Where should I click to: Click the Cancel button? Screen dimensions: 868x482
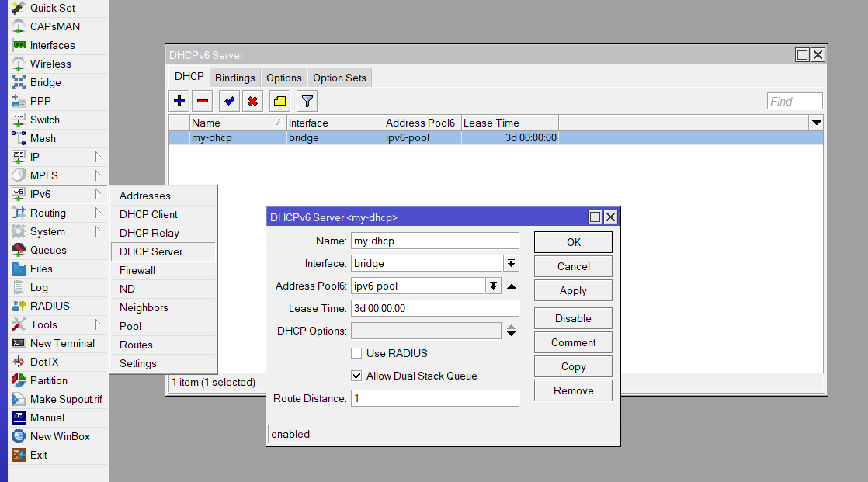tap(573, 266)
